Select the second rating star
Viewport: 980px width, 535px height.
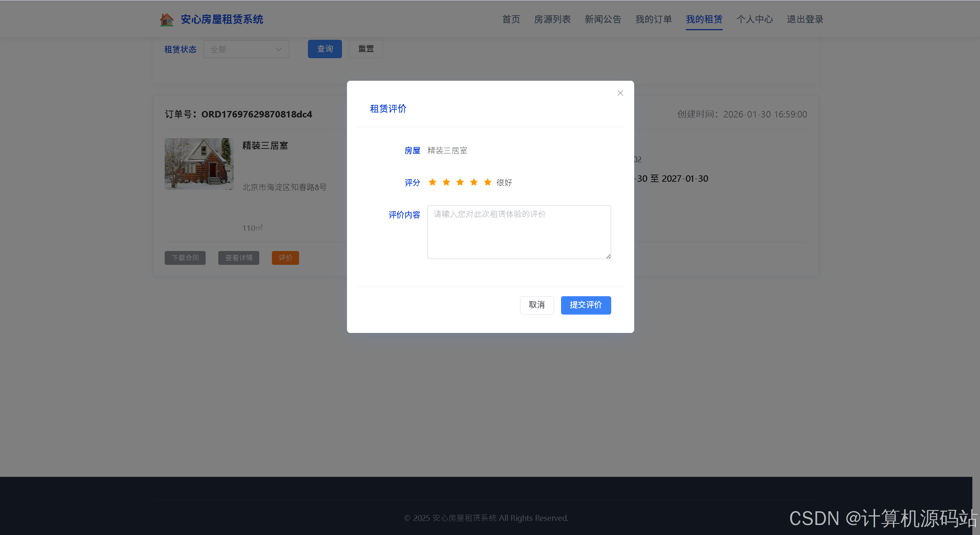pos(446,182)
